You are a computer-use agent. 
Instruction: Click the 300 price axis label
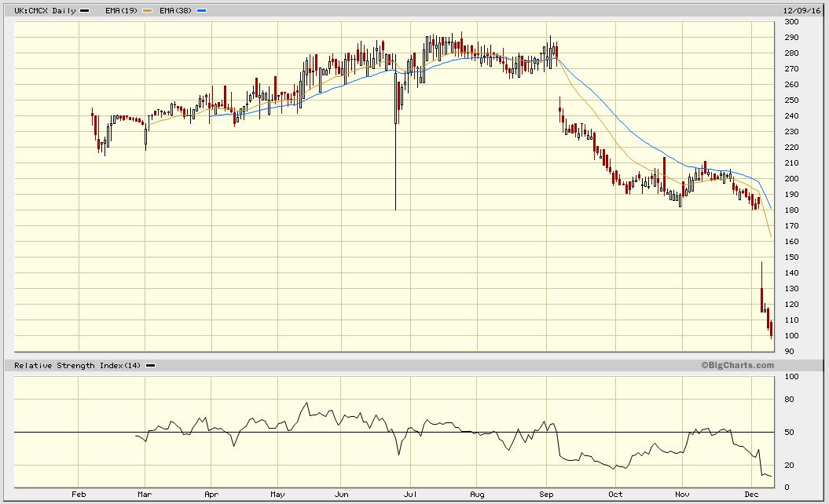click(x=791, y=22)
